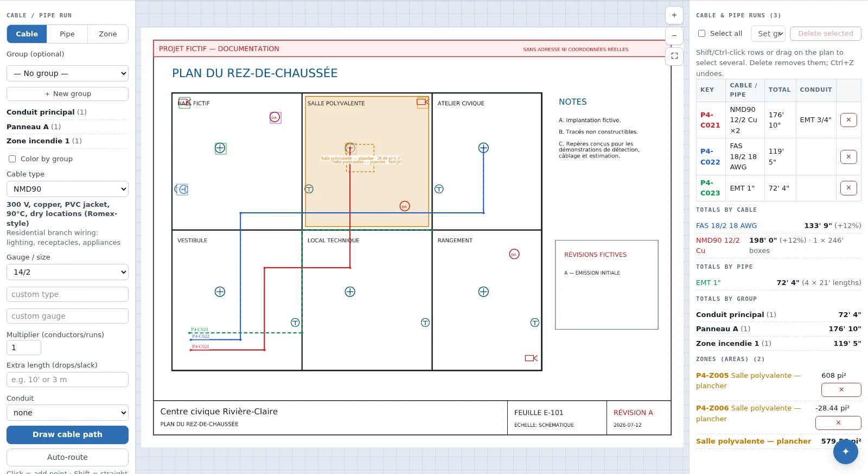Click the camera symbol in Rangement room
This screenshot has width=868, height=474.
531,358
